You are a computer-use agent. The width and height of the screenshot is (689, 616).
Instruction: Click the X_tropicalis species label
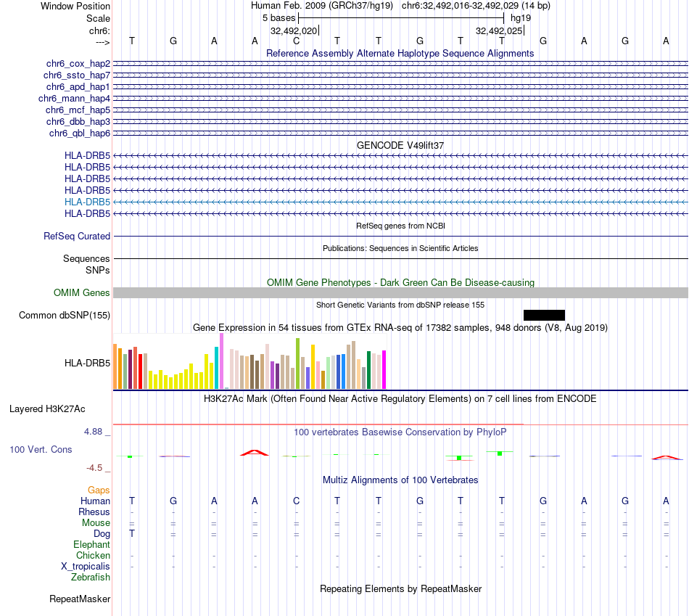[x=86, y=567]
